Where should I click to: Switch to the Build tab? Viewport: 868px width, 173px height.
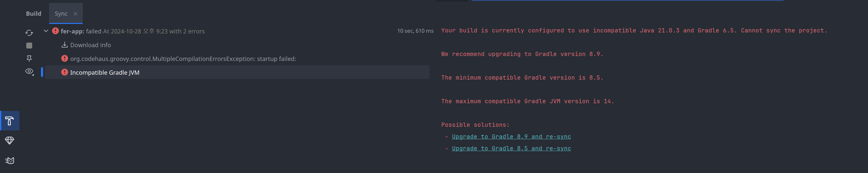coord(34,13)
